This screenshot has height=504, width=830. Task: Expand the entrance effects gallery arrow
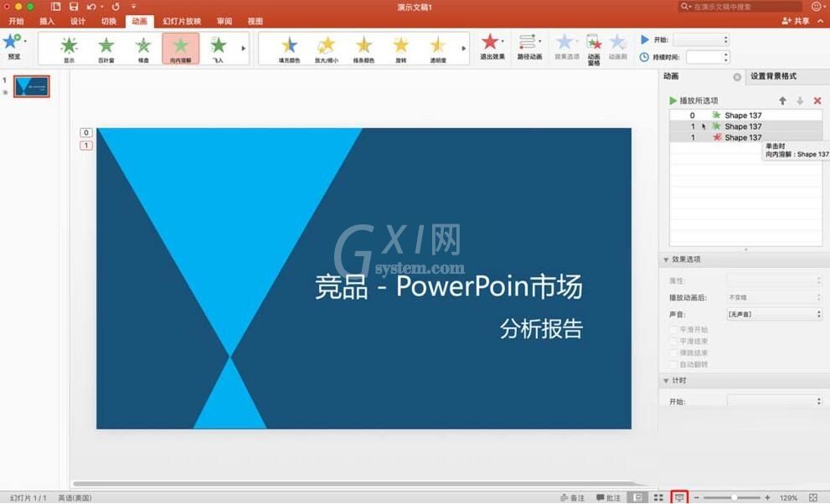pos(244,48)
